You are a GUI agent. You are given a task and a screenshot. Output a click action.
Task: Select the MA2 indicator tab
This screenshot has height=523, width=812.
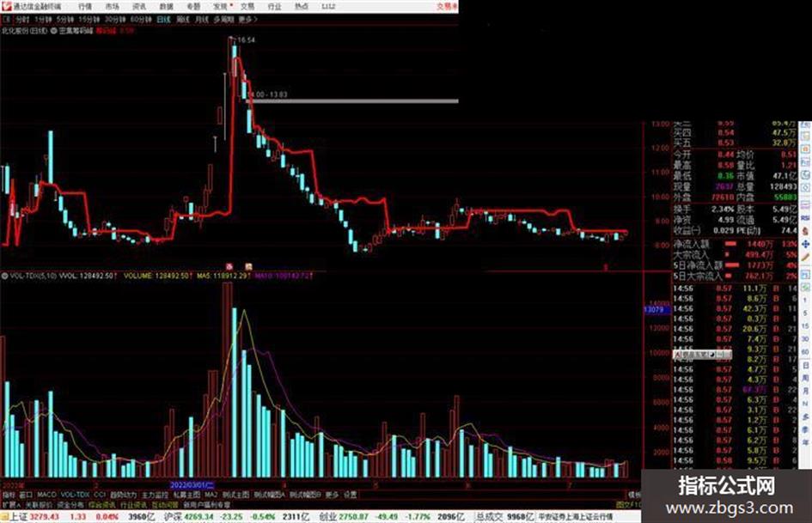(x=211, y=495)
